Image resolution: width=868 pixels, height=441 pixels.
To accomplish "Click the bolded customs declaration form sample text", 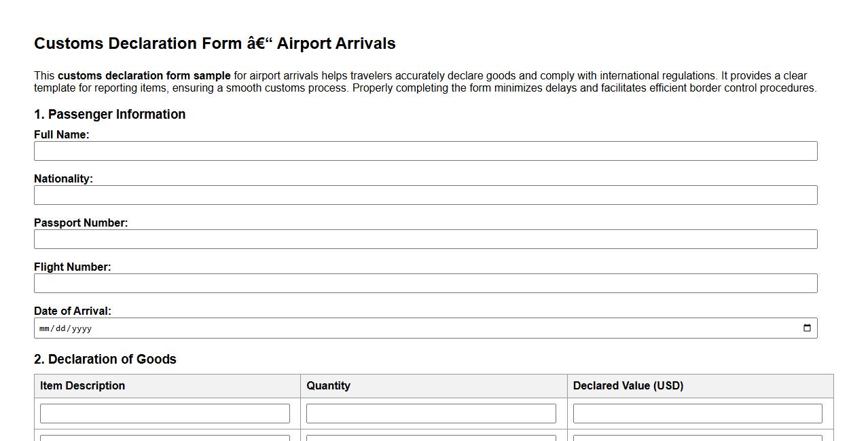I will click(144, 75).
